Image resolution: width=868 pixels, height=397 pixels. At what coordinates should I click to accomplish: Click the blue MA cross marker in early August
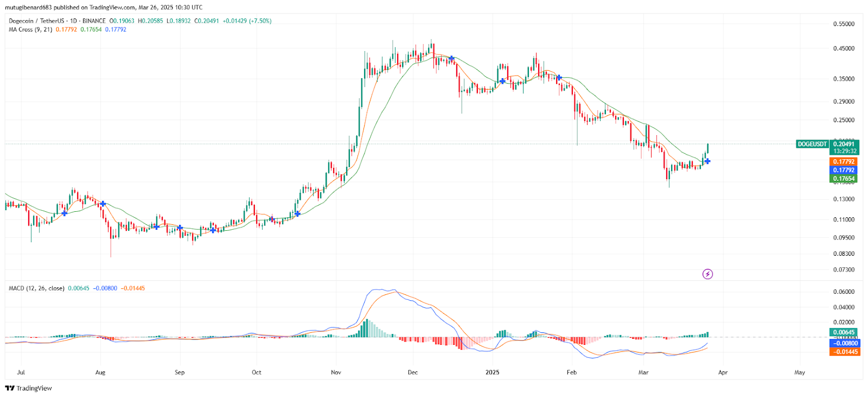click(x=103, y=204)
